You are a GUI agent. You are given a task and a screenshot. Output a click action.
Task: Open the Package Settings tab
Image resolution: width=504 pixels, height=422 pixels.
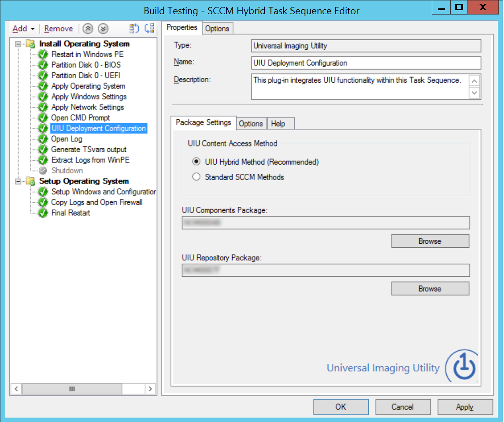pyautogui.click(x=204, y=123)
